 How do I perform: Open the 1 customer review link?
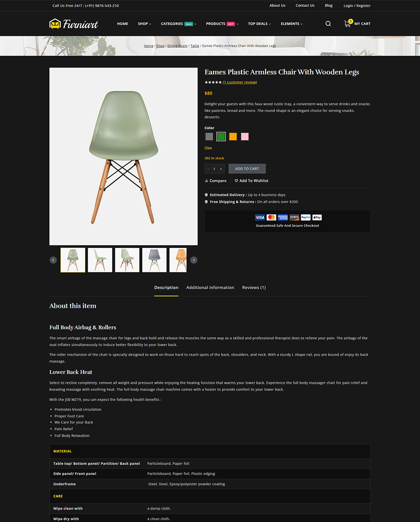(x=240, y=82)
